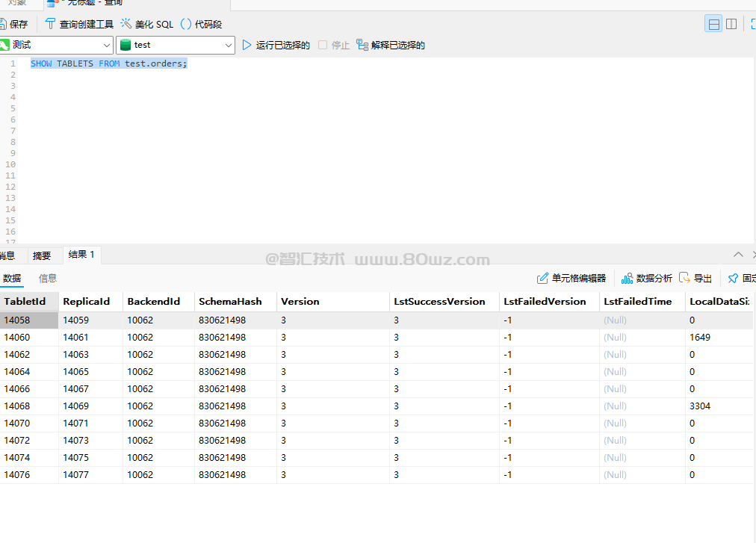Viewport: 756px width, 543px height.
Task: Click the TabletId column header
Action: point(25,302)
